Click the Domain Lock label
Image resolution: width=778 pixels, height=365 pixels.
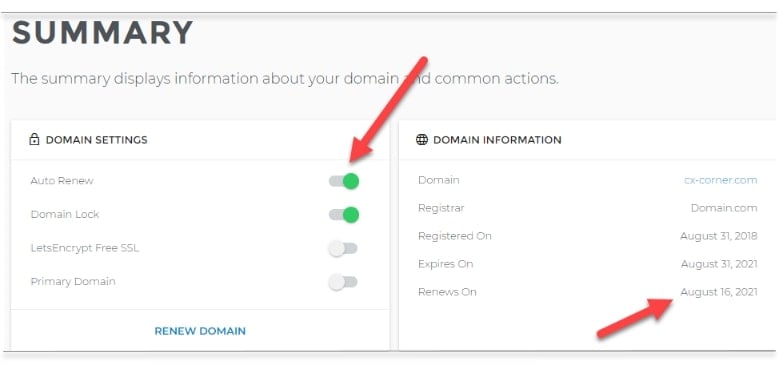click(x=65, y=214)
